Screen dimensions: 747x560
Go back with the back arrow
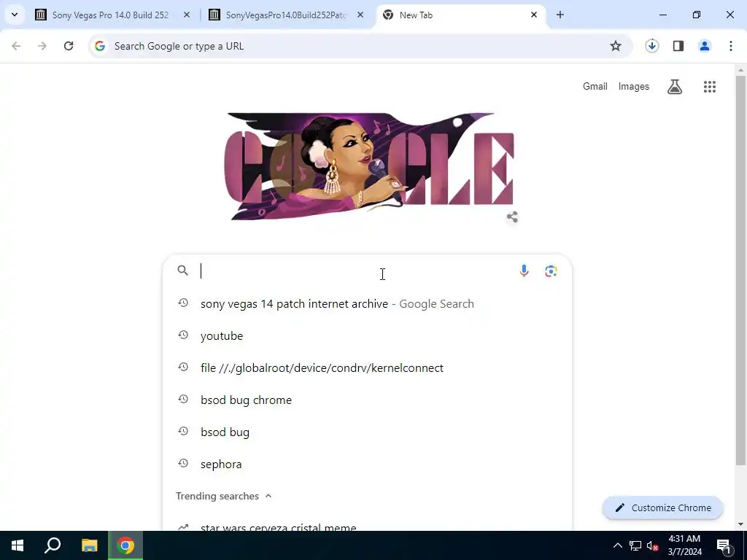pos(16,46)
